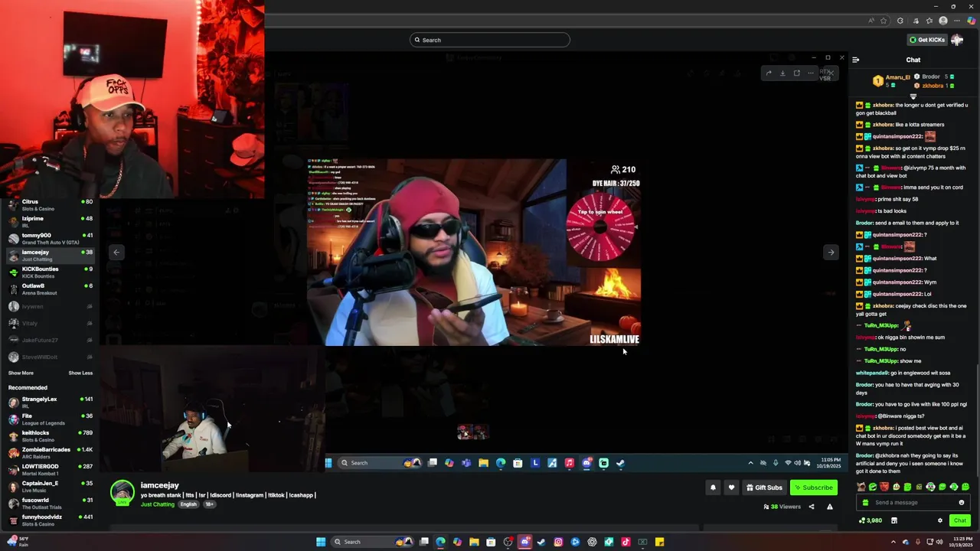Click the Just Chatting category link
The width and height of the screenshot is (980, 551).
[158, 504]
